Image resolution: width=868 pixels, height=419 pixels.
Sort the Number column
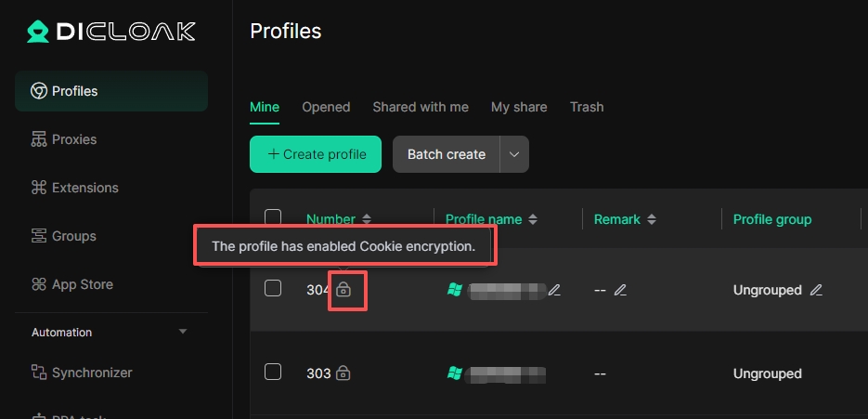[x=367, y=219]
